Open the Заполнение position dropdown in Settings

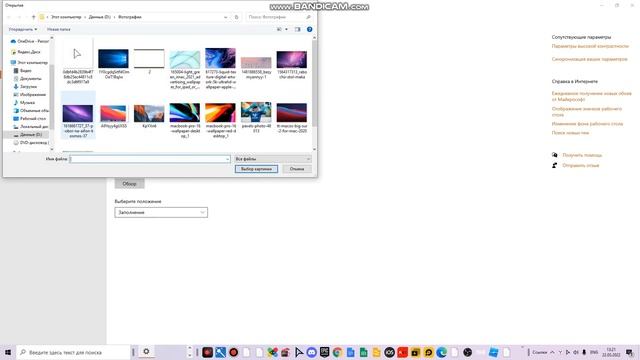[161, 212]
